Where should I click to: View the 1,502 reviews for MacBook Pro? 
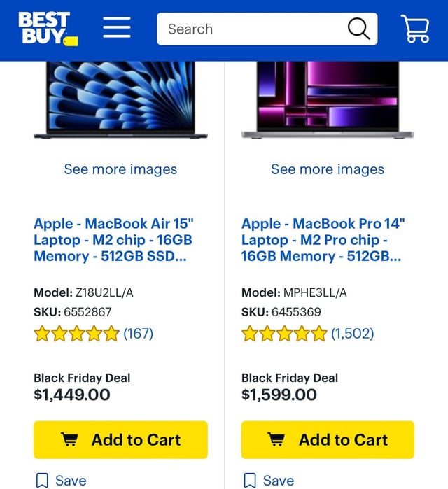pos(352,334)
